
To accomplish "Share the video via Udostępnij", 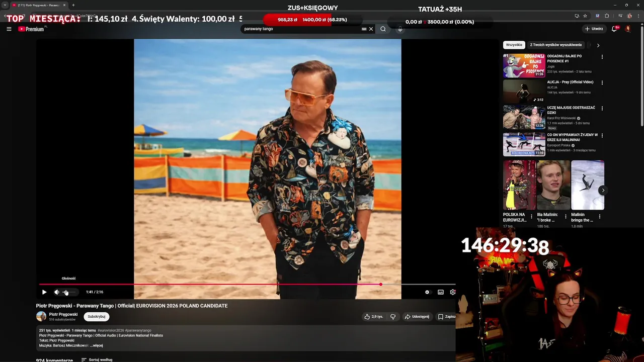I will point(418,317).
